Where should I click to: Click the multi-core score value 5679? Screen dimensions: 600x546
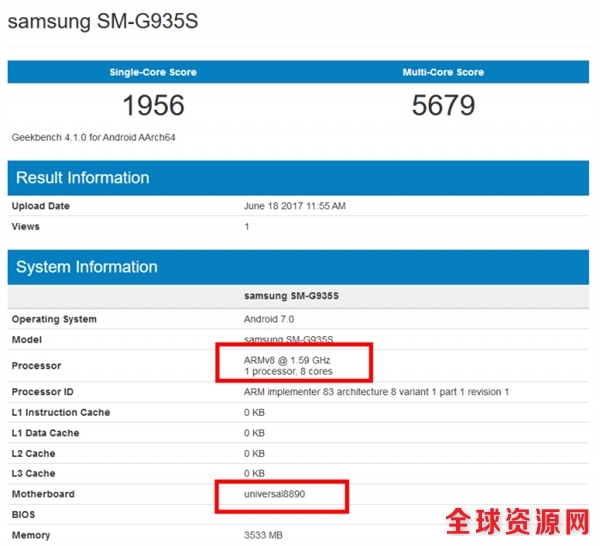442,106
